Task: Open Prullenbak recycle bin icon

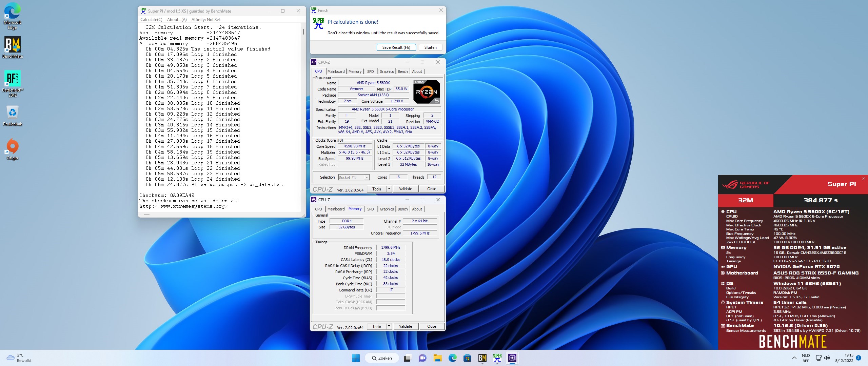Action: tap(12, 116)
